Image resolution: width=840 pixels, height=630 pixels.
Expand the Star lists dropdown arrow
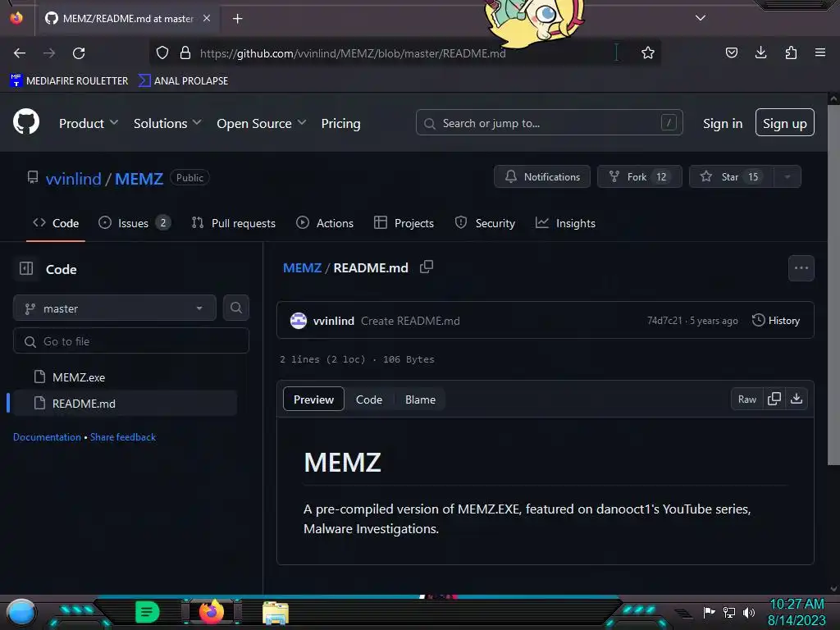(x=787, y=177)
